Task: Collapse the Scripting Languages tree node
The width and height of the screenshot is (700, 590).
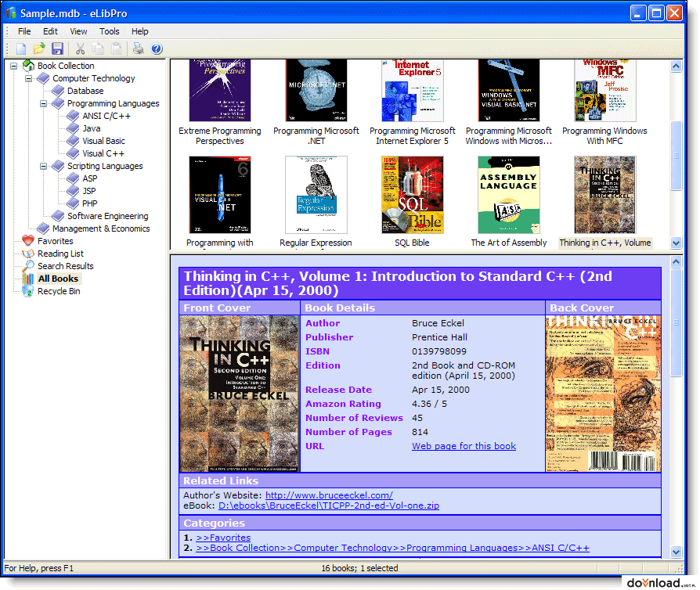Action: 43,166
